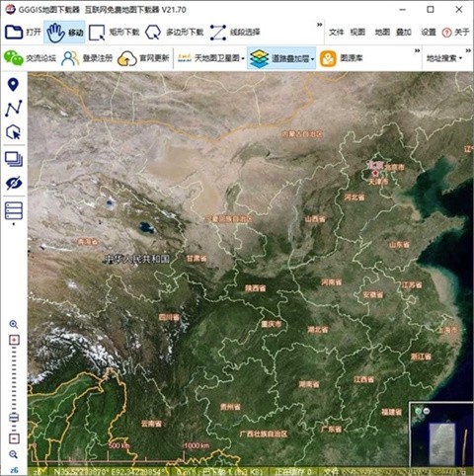Open the stacked layers tool in sidebar
Screen dimensions: 474x476
14,159
